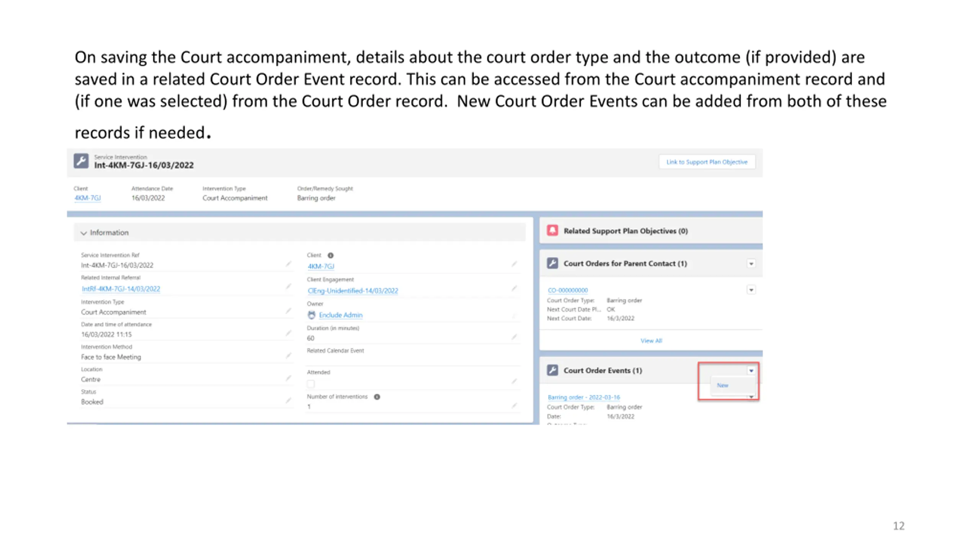Toggle the Attended checkbox

click(311, 384)
